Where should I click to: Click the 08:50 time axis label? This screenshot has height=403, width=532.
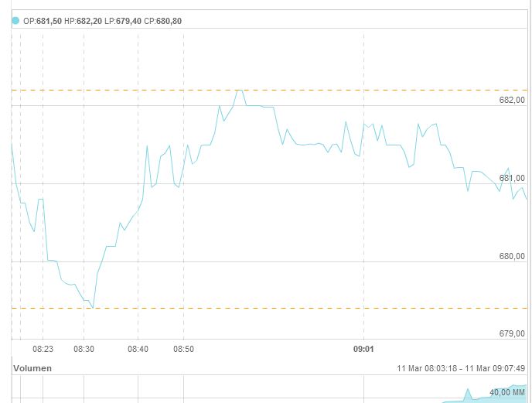click(x=183, y=349)
